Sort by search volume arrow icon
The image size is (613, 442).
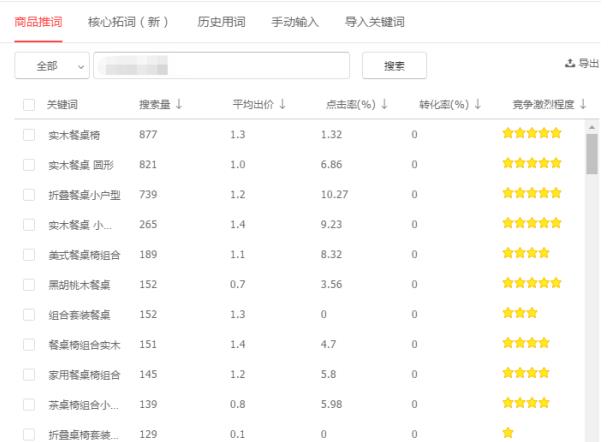pos(179,104)
